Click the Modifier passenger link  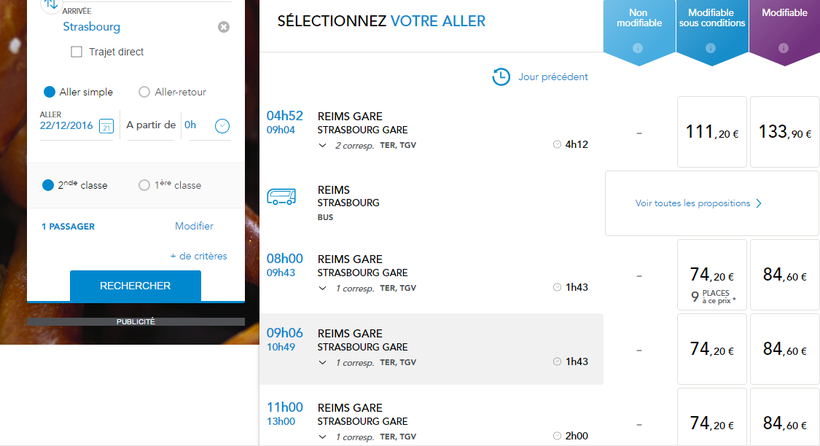click(x=194, y=227)
